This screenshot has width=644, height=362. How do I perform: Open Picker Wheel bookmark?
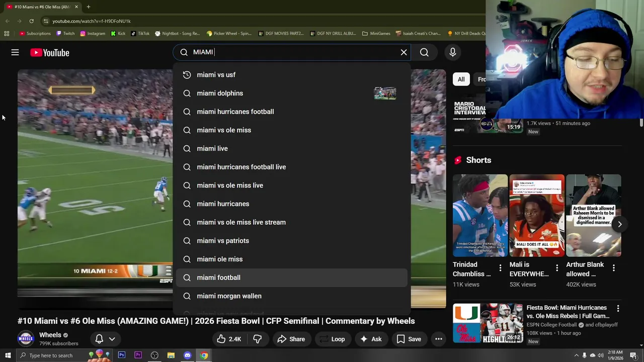[x=229, y=34]
